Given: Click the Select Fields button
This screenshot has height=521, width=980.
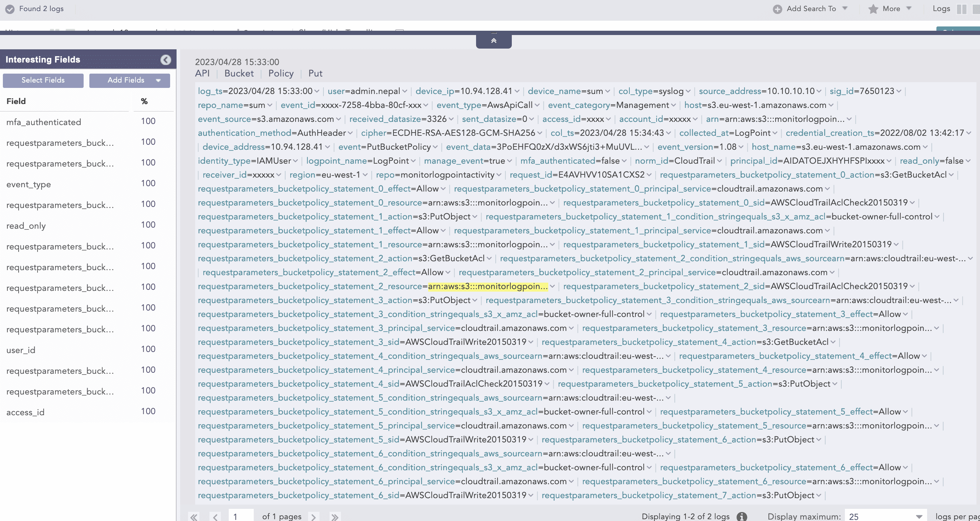Looking at the screenshot, I should click(43, 80).
